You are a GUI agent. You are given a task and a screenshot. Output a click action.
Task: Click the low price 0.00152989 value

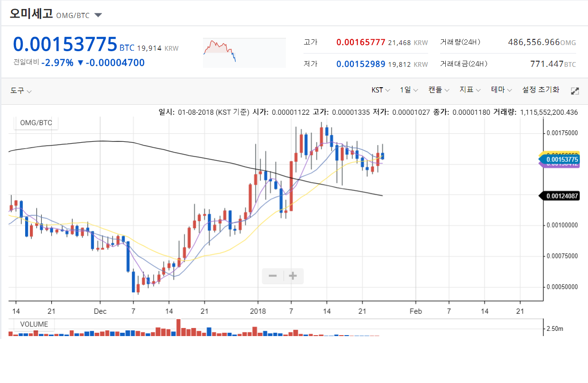click(361, 64)
